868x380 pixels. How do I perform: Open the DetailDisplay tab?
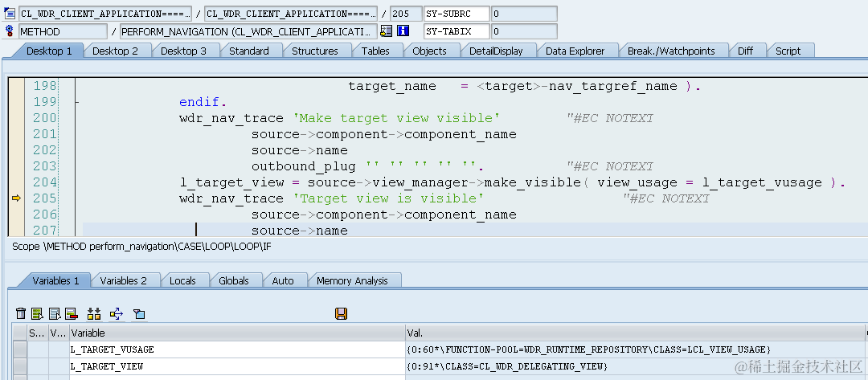point(496,51)
